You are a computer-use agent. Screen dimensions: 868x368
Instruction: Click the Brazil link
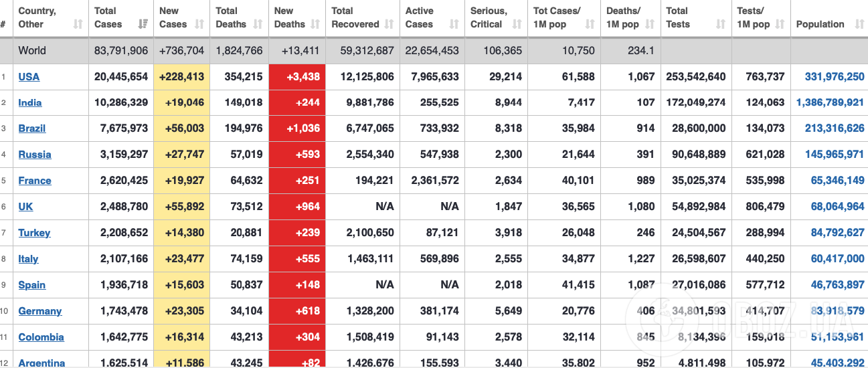pos(32,128)
